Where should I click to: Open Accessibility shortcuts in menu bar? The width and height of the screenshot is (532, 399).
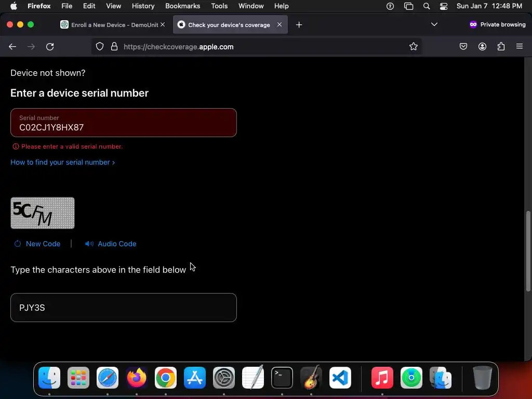(x=390, y=6)
